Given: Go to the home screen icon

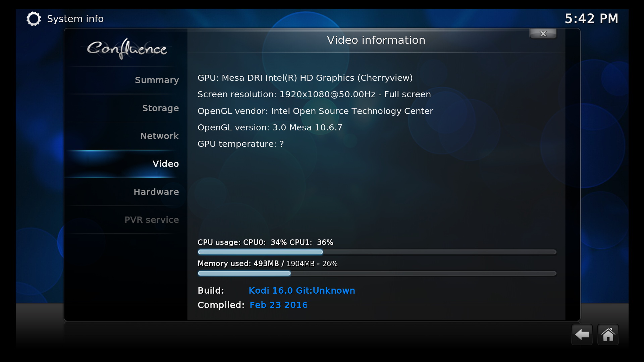Looking at the screenshot, I should point(608,335).
